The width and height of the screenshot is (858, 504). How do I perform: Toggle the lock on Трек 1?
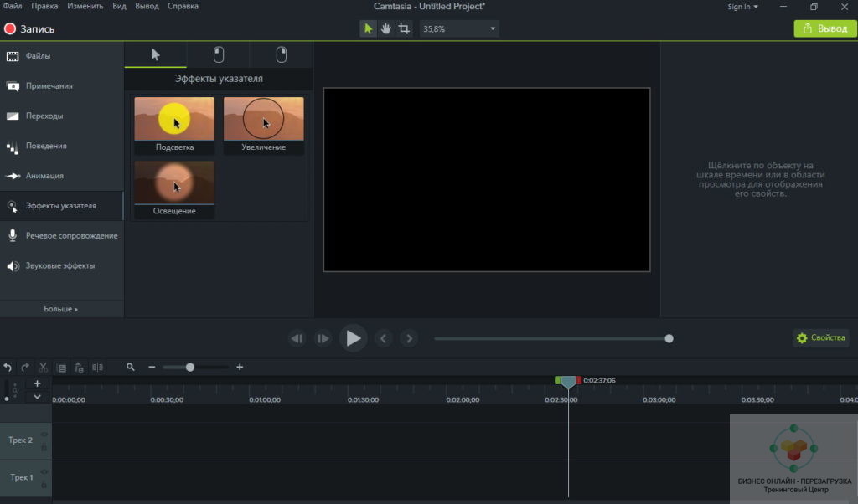click(x=44, y=485)
